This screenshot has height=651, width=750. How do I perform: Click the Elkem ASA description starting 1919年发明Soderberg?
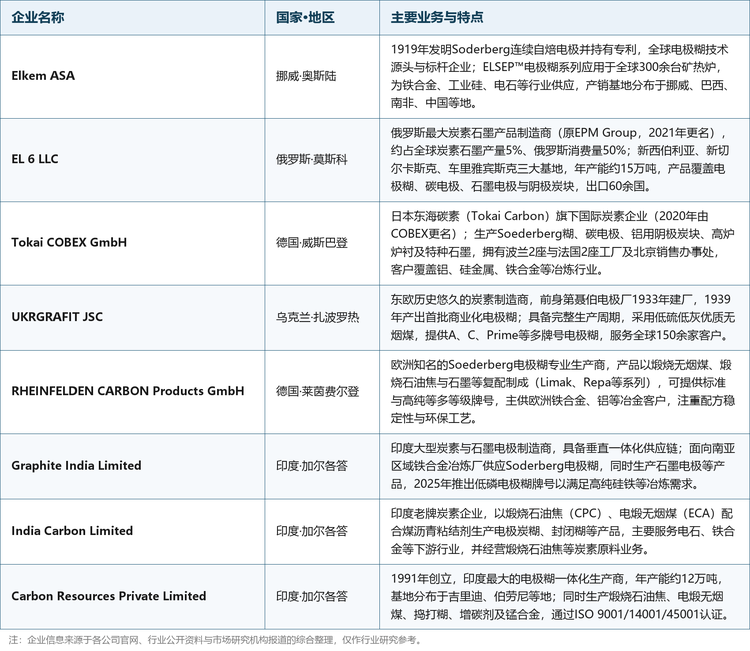tap(562, 76)
